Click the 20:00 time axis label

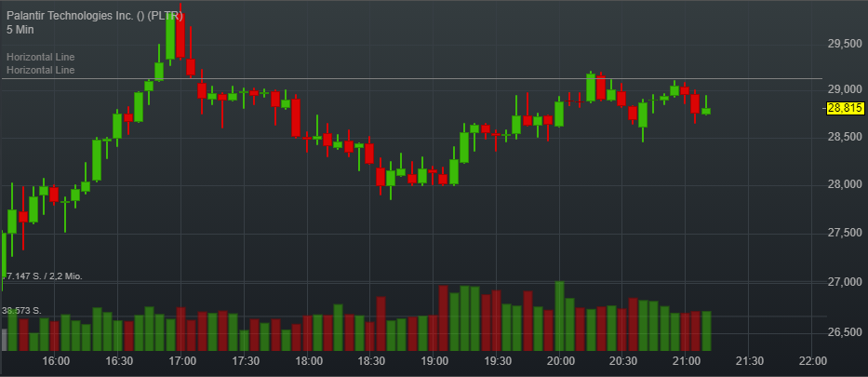pyautogui.click(x=560, y=361)
